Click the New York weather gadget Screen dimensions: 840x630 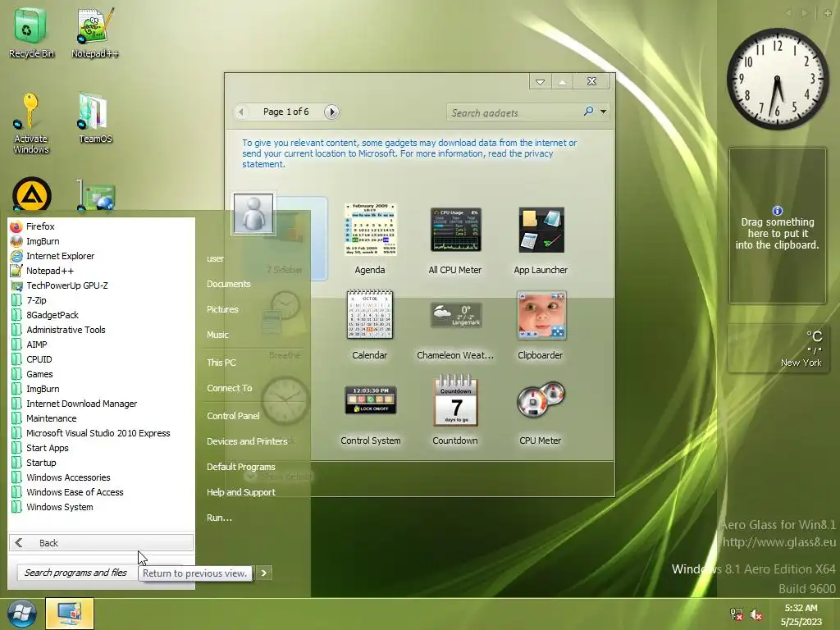pyautogui.click(x=778, y=348)
